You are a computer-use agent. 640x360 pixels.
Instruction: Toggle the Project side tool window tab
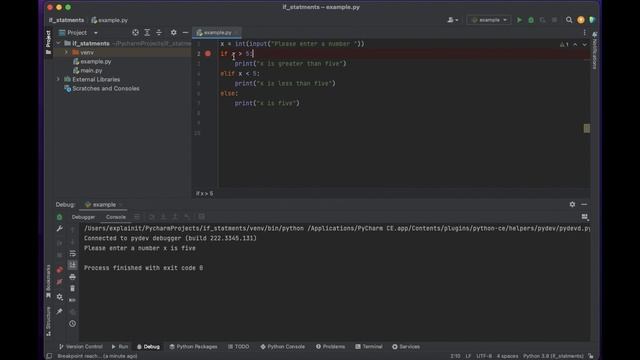tap(49, 42)
